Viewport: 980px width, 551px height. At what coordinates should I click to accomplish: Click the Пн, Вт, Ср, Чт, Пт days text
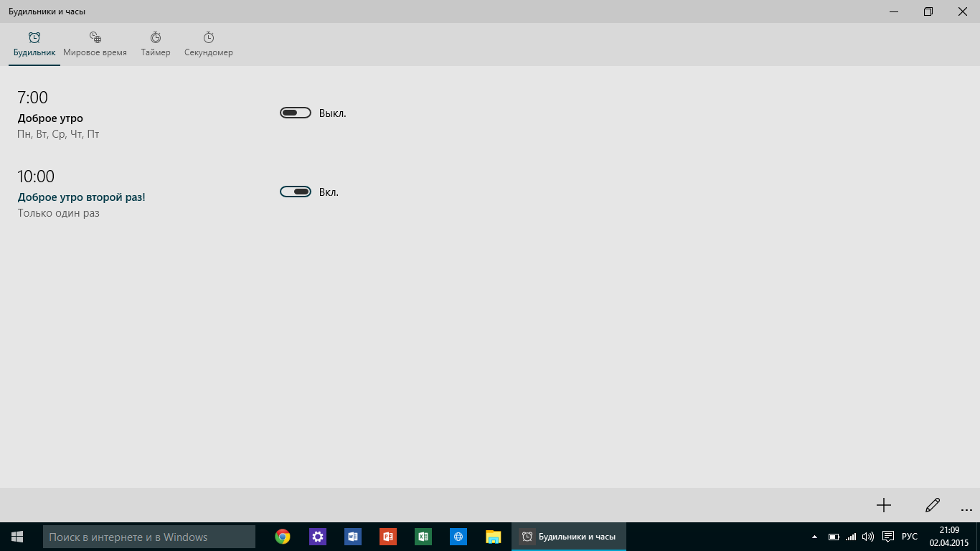(x=58, y=134)
